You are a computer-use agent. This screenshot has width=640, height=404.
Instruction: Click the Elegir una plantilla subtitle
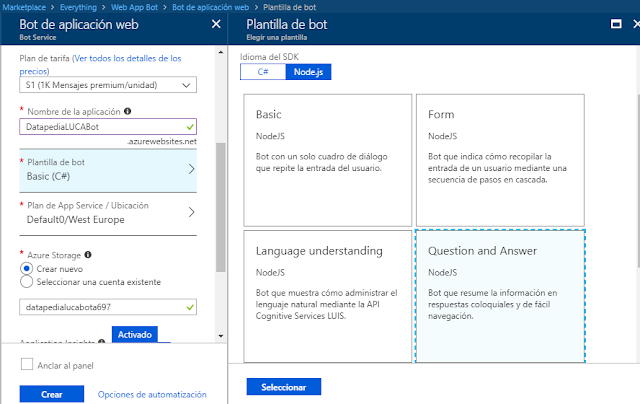coord(276,37)
